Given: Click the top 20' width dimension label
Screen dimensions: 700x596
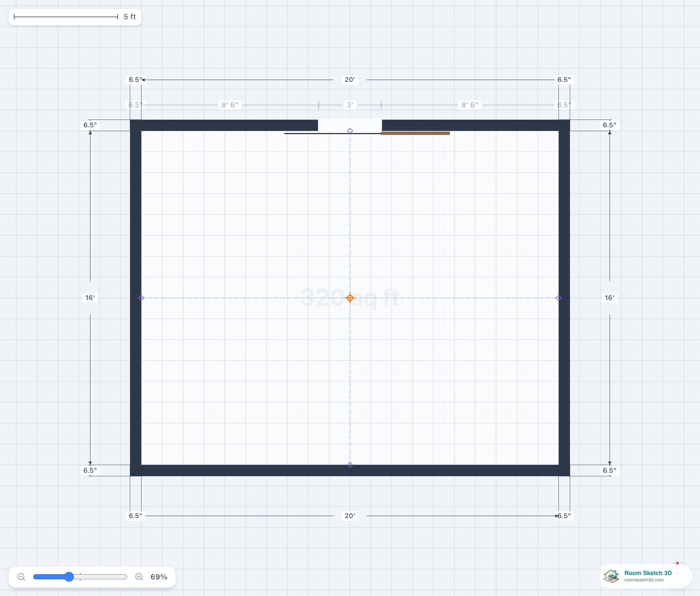Looking at the screenshot, I should point(350,80).
